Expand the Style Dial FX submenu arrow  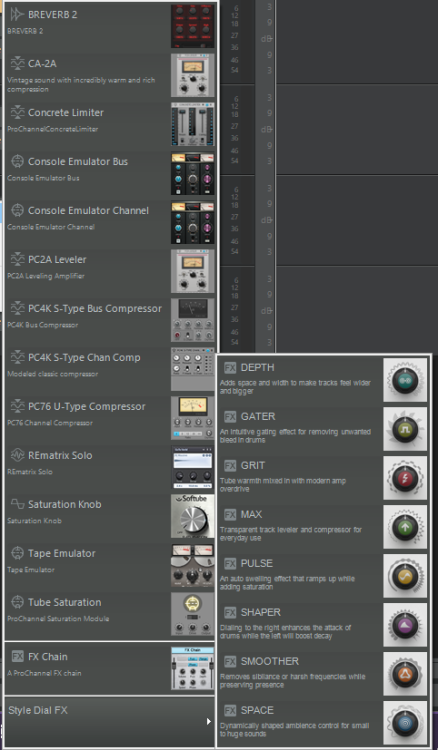208,721
